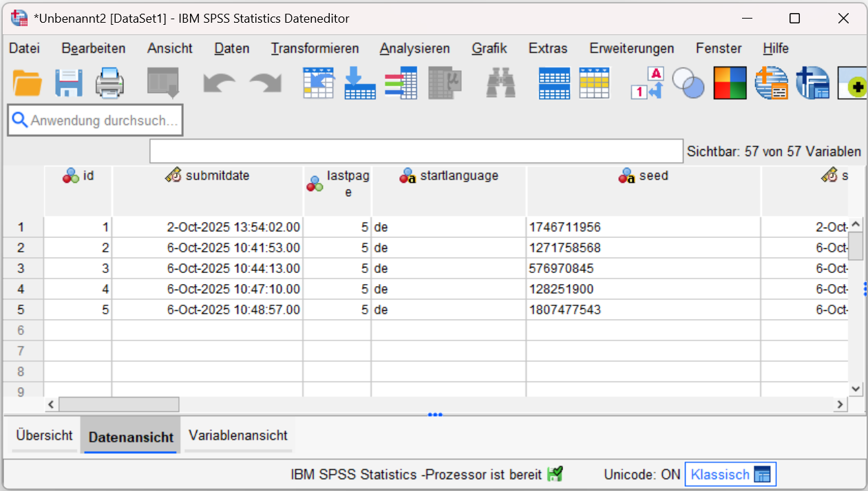868x491 pixels.
Task: Toggle the Value labels icon
Action: (647, 83)
